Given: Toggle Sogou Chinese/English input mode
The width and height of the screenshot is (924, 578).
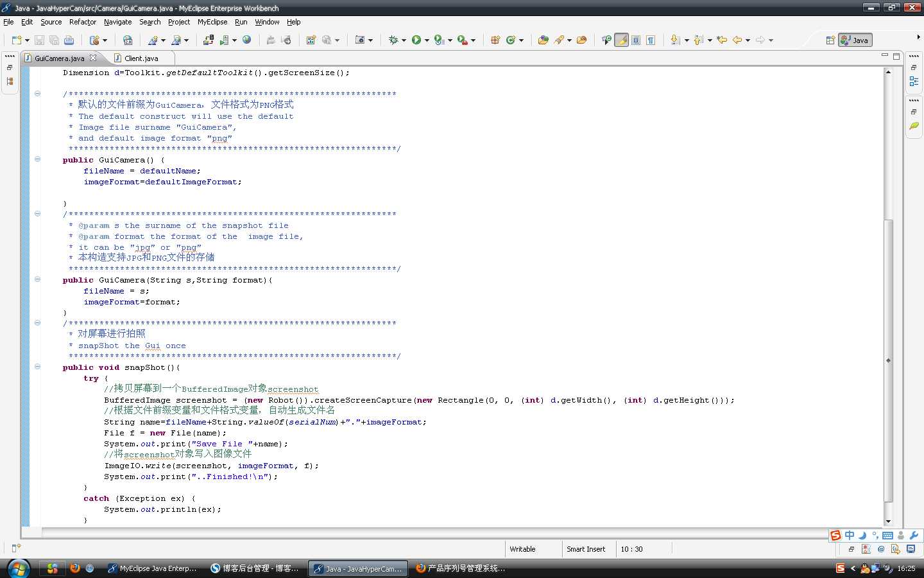Looking at the screenshot, I should 850,535.
